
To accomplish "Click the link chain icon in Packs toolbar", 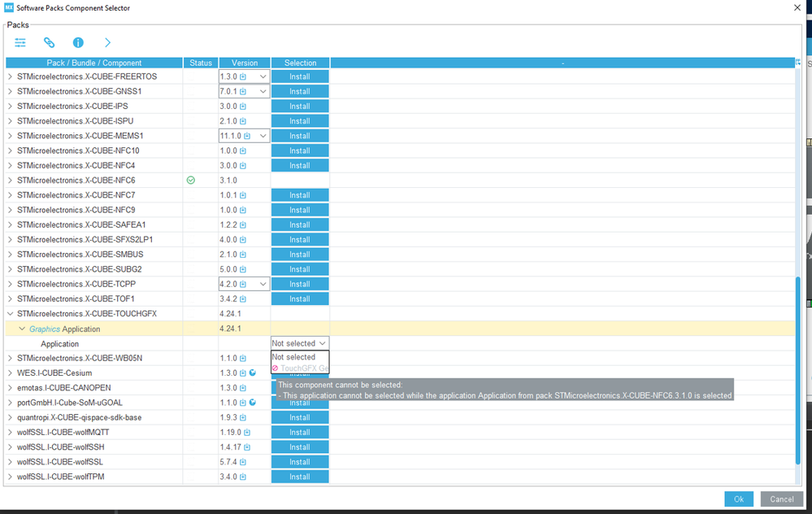I will [50, 42].
